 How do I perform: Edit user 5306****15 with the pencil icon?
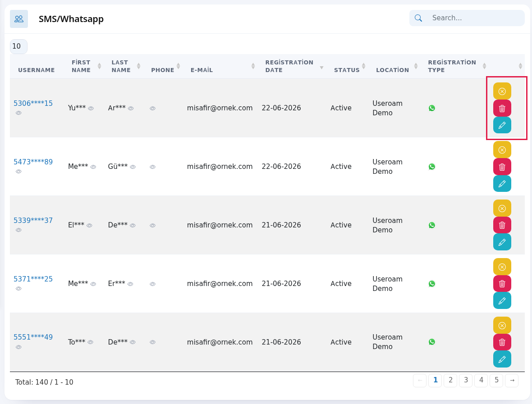pyautogui.click(x=502, y=125)
